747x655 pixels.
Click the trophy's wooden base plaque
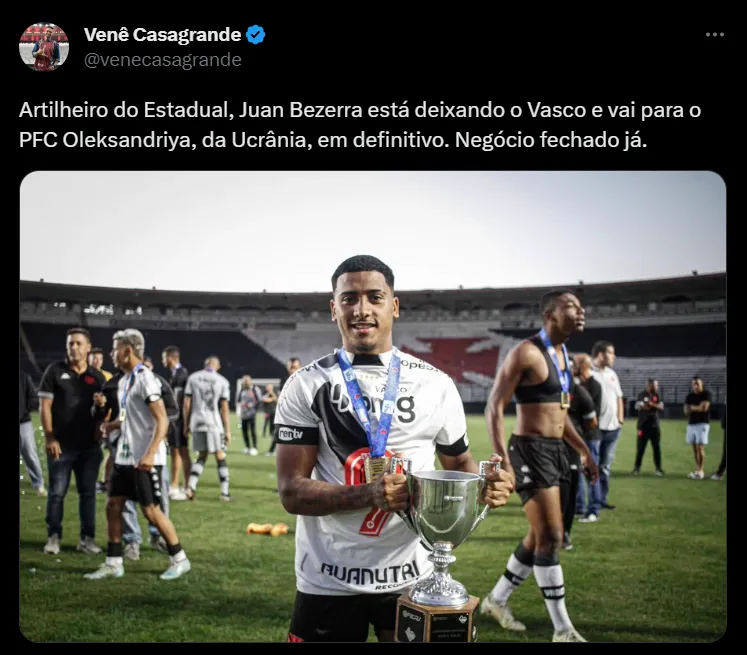pos(437,618)
